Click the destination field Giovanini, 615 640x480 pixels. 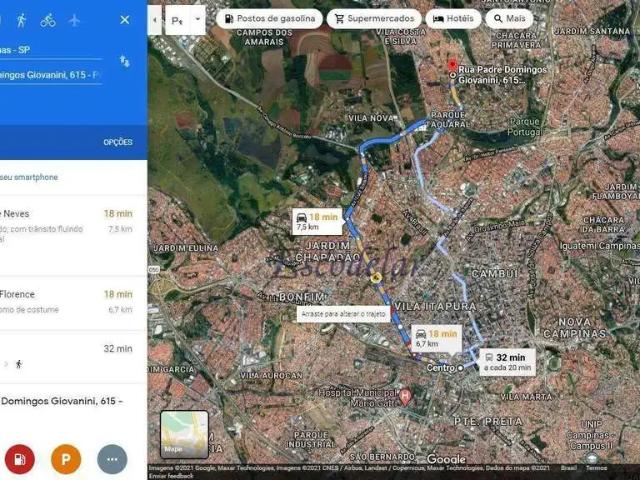pyautogui.click(x=51, y=75)
